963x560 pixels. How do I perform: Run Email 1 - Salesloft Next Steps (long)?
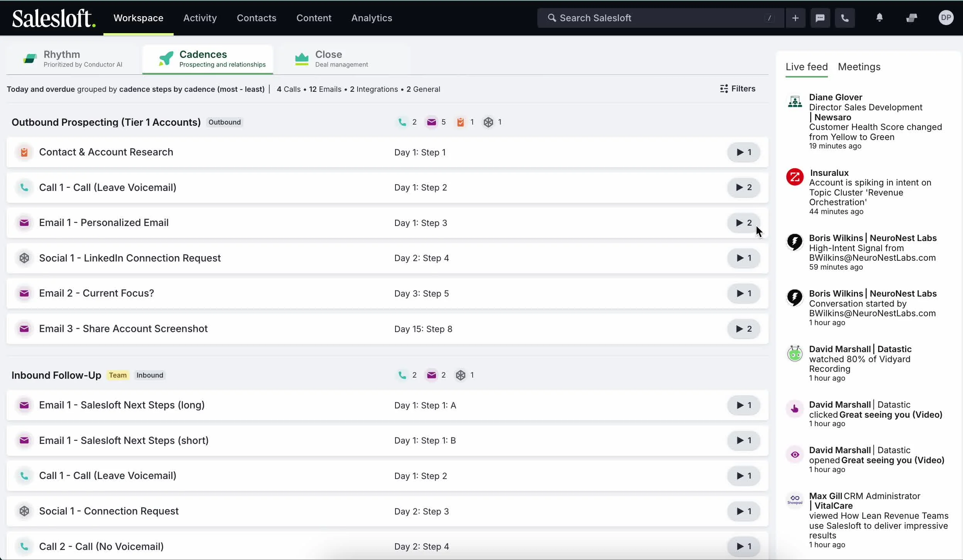(x=744, y=405)
